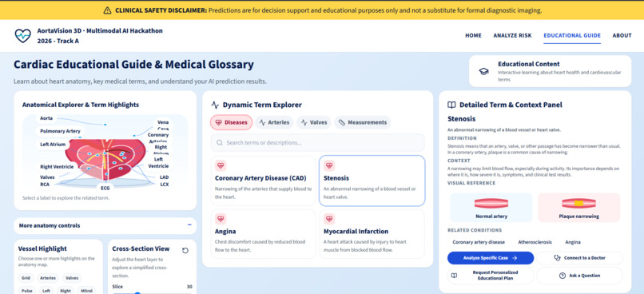Screen dimensions: 644x294
Task: Select the Pulmonary Artery anatomy label
Action: point(60,131)
